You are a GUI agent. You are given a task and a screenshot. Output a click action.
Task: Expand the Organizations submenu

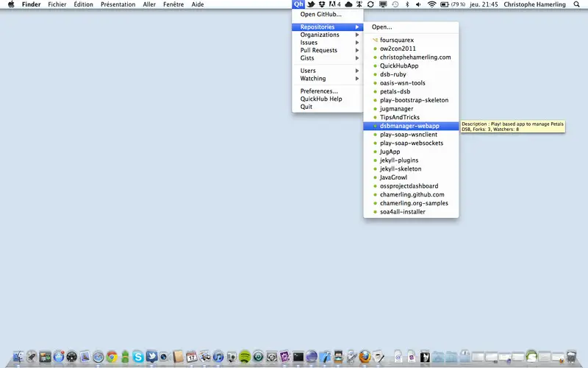(327, 35)
